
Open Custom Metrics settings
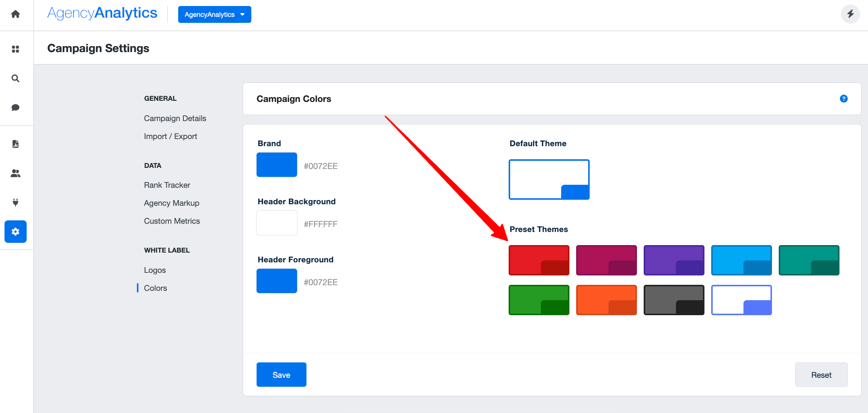[172, 221]
